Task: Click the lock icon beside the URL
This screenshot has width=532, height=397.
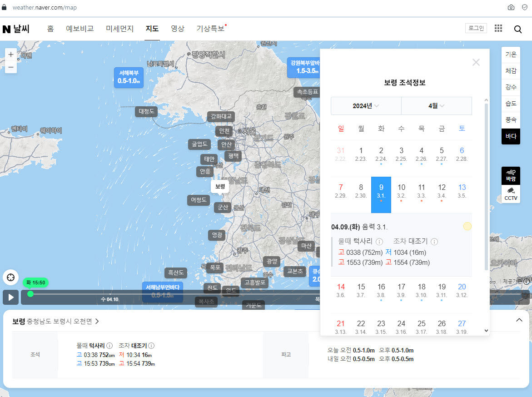Action: [4, 7]
